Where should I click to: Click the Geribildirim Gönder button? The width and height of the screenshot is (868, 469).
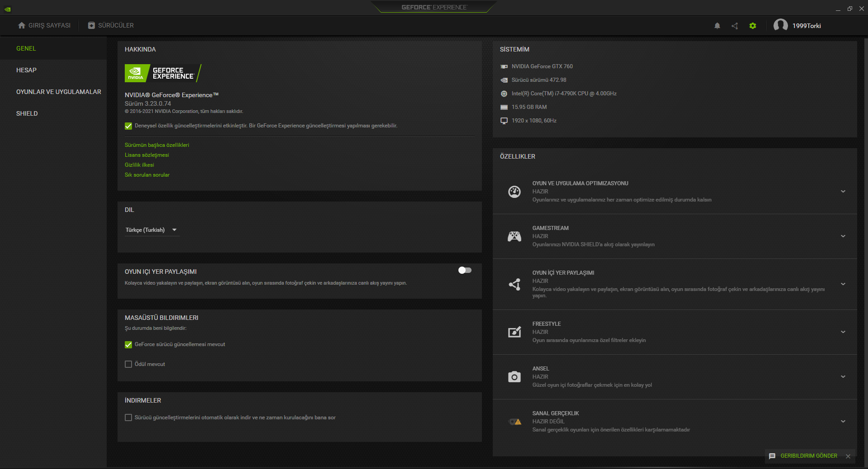[808, 456]
